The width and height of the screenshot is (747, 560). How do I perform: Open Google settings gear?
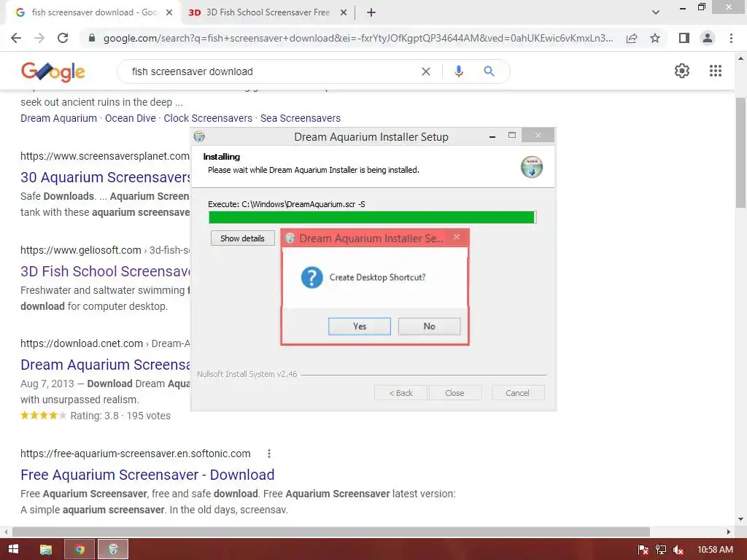tap(682, 71)
